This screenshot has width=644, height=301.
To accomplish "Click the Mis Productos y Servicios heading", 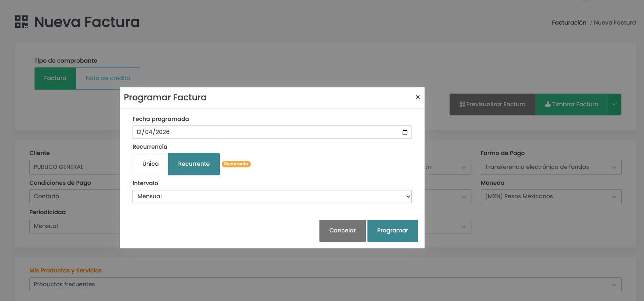I will click(x=65, y=270).
